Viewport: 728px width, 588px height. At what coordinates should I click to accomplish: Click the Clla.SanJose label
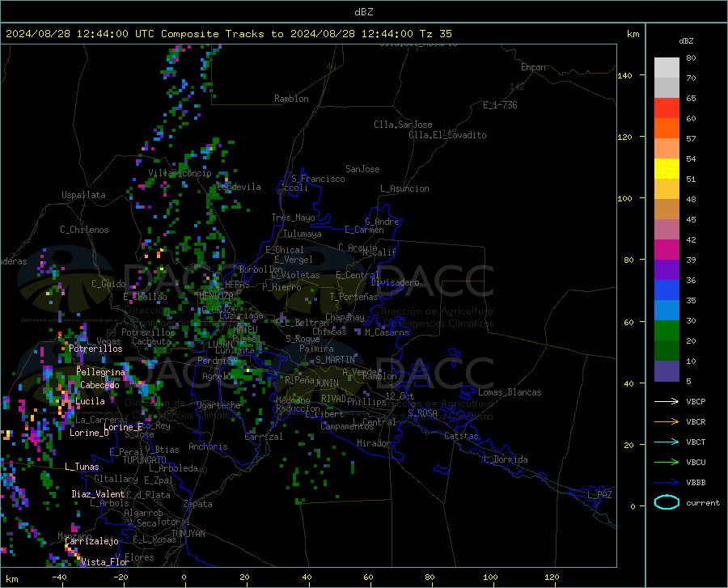coord(403,125)
